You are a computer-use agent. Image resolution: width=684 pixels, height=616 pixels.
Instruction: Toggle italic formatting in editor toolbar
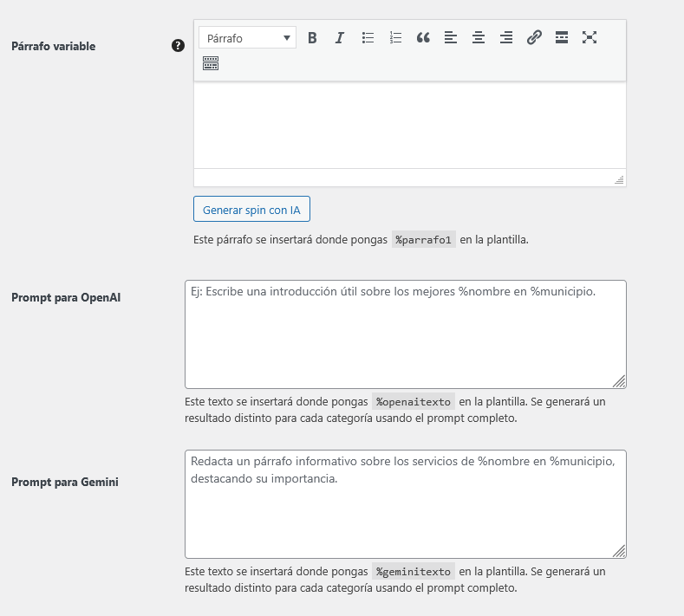click(340, 37)
